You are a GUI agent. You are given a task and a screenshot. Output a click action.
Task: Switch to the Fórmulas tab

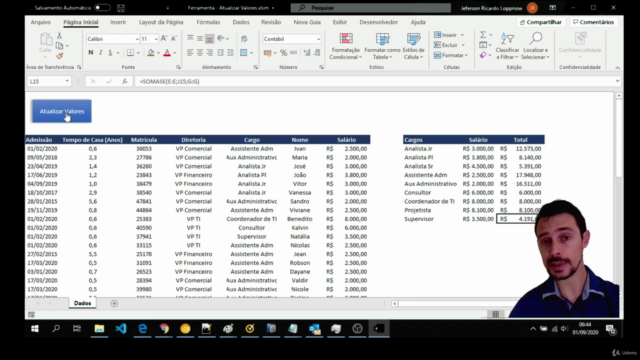tap(208, 22)
